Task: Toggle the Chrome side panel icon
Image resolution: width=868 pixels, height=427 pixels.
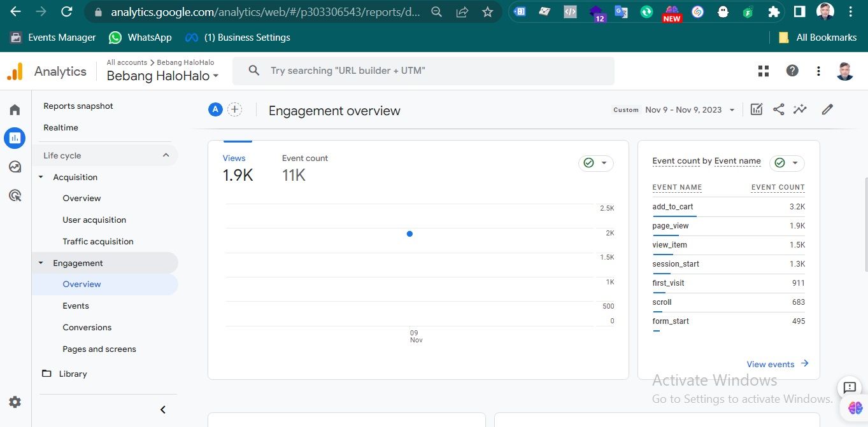Action: point(799,11)
